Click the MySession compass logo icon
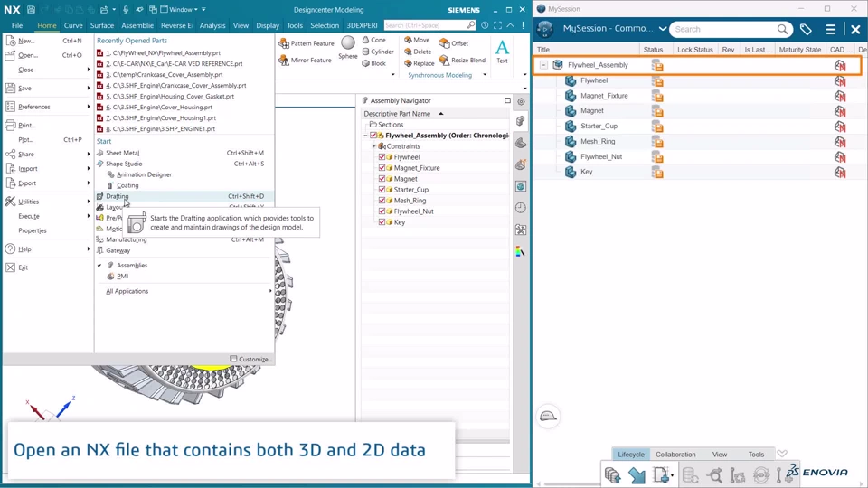 pyautogui.click(x=544, y=29)
